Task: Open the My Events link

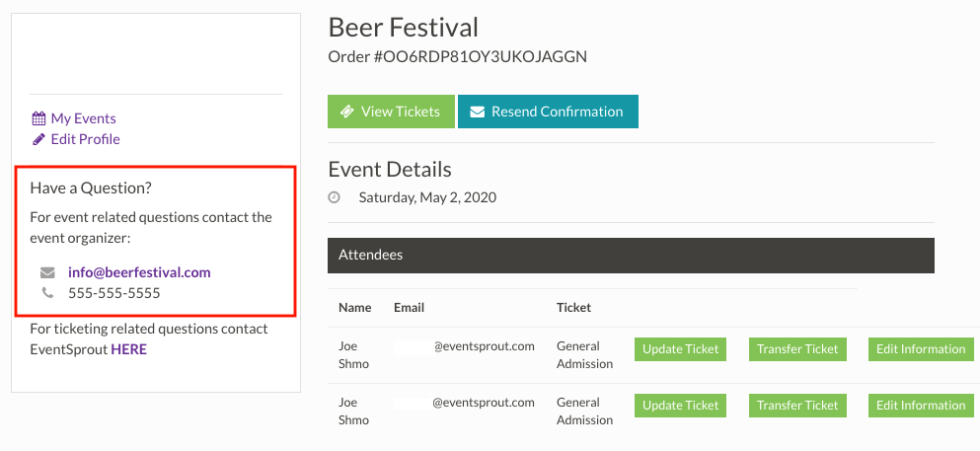Action: click(83, 118)
